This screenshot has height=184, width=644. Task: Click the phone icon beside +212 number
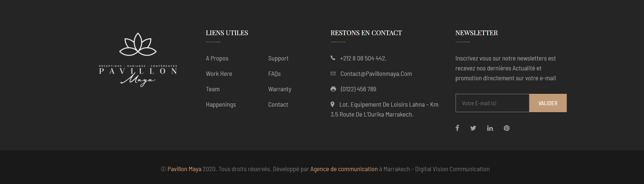coord(333,58)
